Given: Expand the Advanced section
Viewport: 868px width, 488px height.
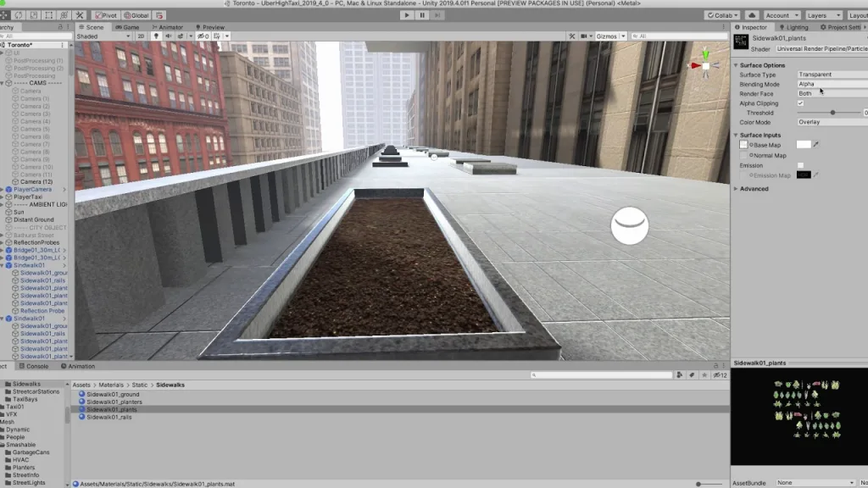Looking at the screenshot, I should (x=754, y=189).
